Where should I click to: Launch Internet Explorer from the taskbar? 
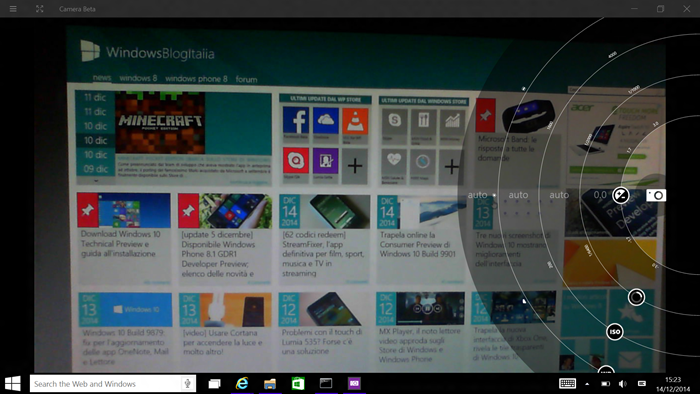242,384
